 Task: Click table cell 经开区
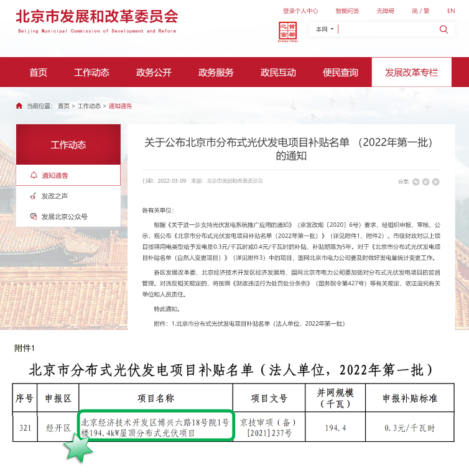coord(58,428)
